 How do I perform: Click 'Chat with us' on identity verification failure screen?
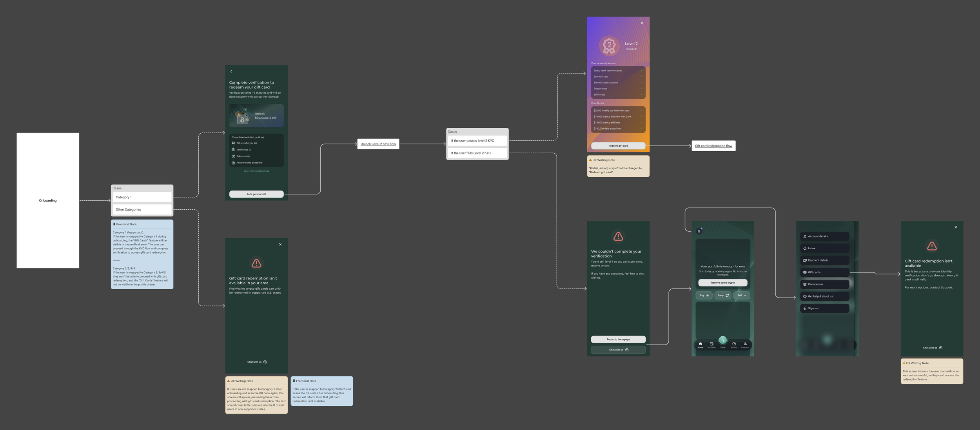(x=933, y=348)
